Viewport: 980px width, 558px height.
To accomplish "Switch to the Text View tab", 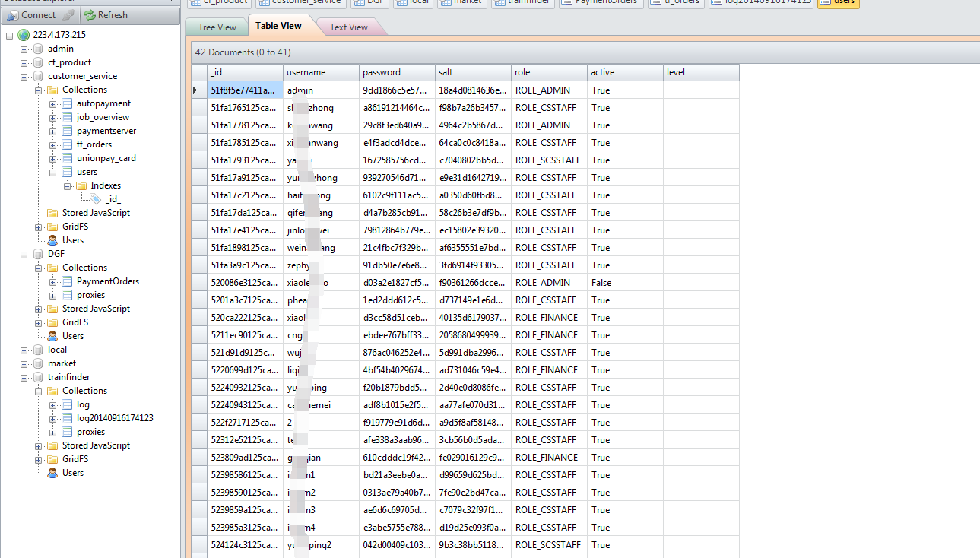I will pos(349,27).
